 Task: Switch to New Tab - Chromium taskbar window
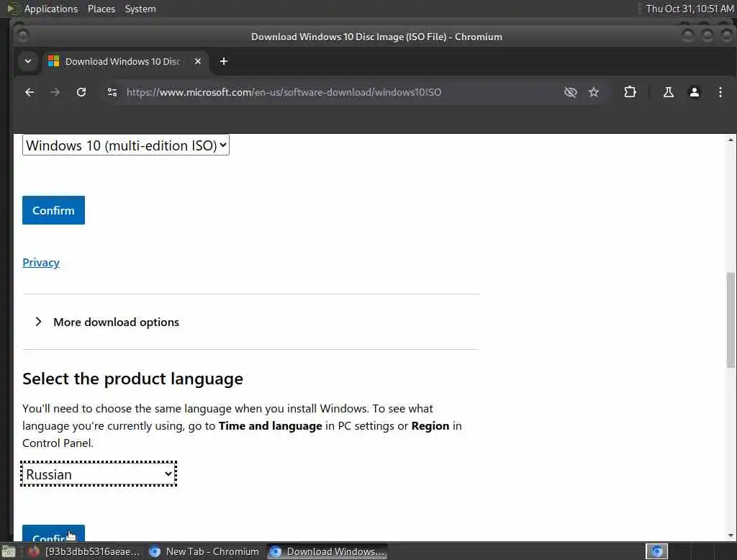204,551
